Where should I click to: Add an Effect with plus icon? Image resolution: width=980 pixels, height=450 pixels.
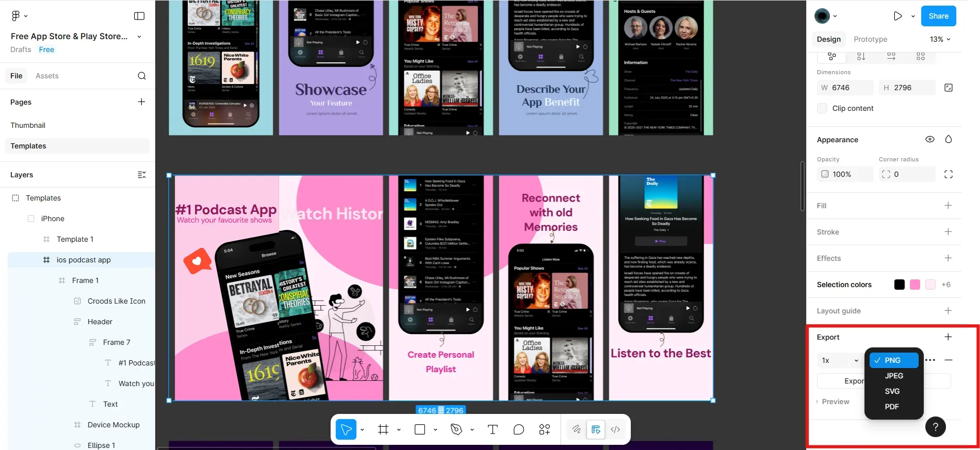pos(948,258)
